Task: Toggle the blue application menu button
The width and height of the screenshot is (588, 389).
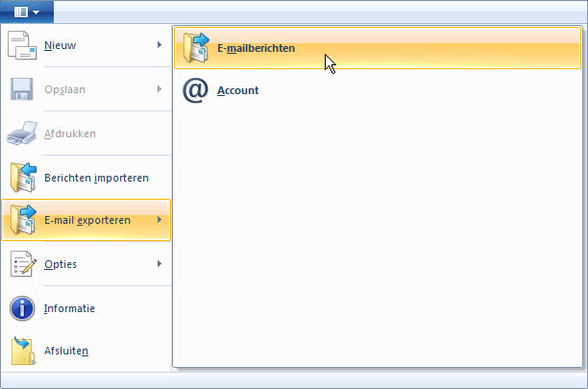Action: click(x=27, y=12)
